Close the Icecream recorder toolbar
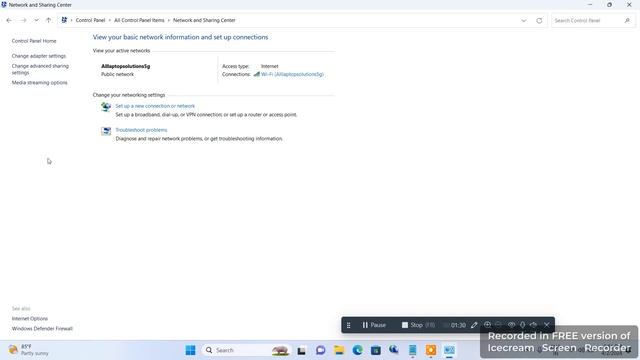This screenshot has width=640, height=360. tap(547, 325)
